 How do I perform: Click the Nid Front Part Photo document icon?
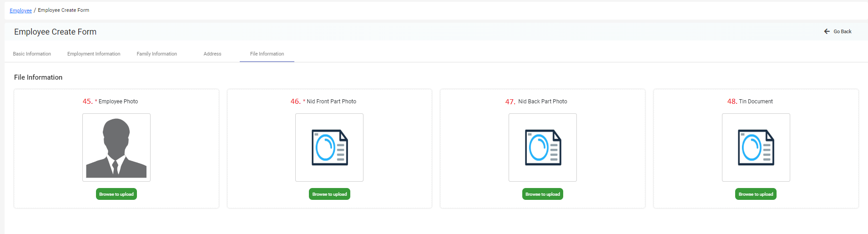click(329, 148)
